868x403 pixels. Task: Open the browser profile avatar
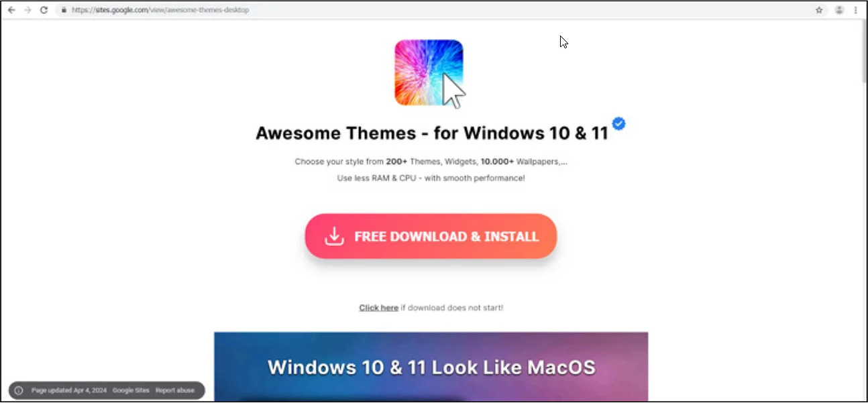click(x=838, y=10)
